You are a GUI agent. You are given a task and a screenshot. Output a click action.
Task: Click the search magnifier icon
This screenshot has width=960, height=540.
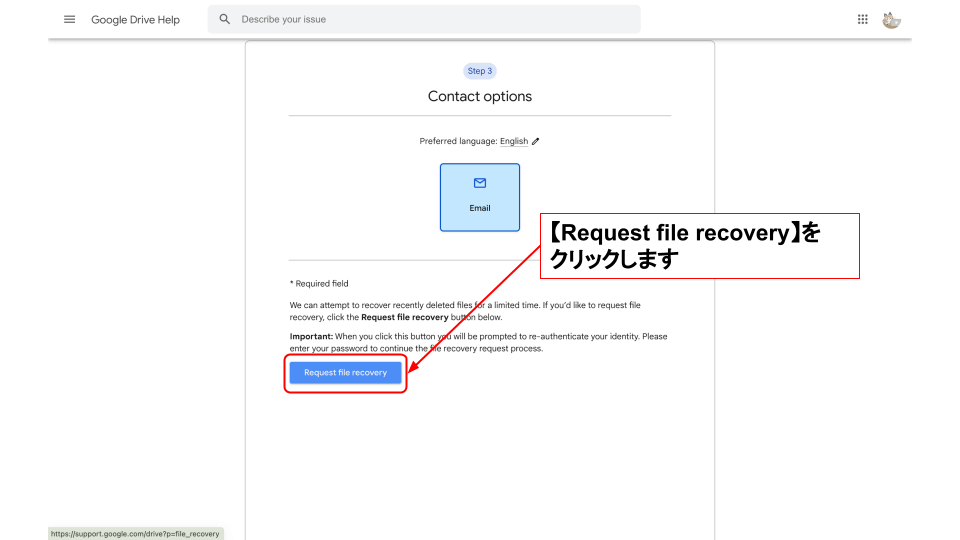click(x=225, y=19)
